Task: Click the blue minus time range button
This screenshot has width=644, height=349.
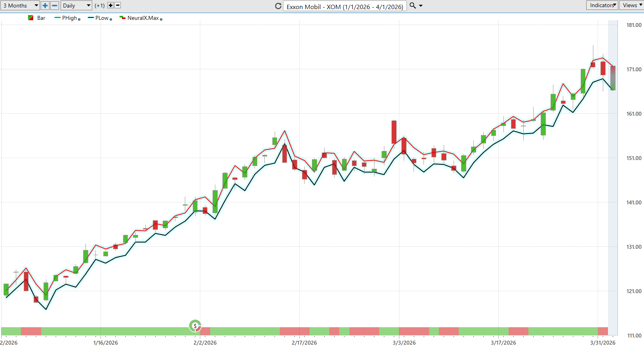Action: coord(55,6)
